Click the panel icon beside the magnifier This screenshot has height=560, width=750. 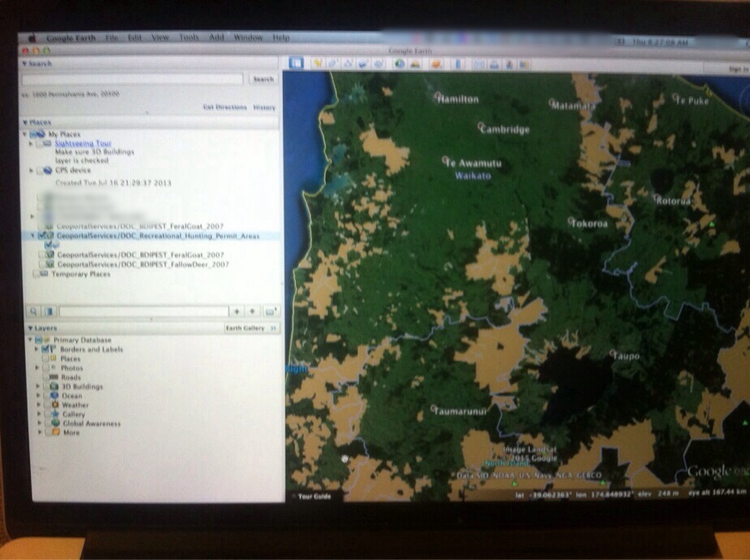click(49, 312)
